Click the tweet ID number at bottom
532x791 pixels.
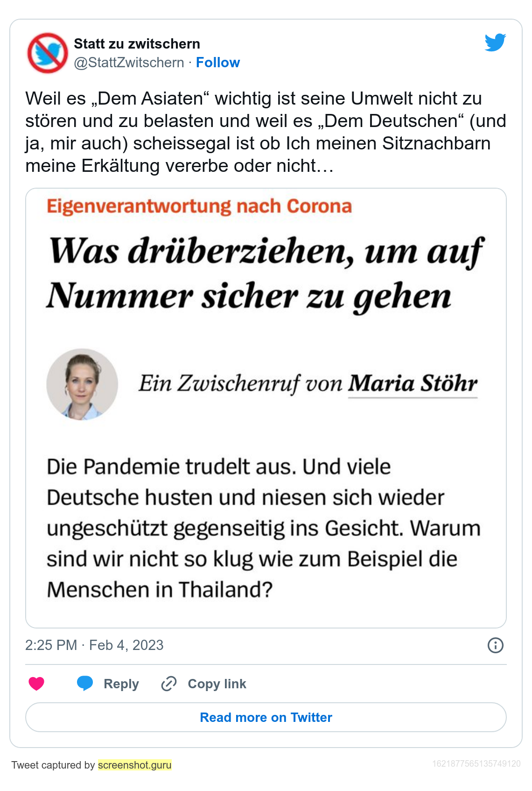click(x=476, y=764)
